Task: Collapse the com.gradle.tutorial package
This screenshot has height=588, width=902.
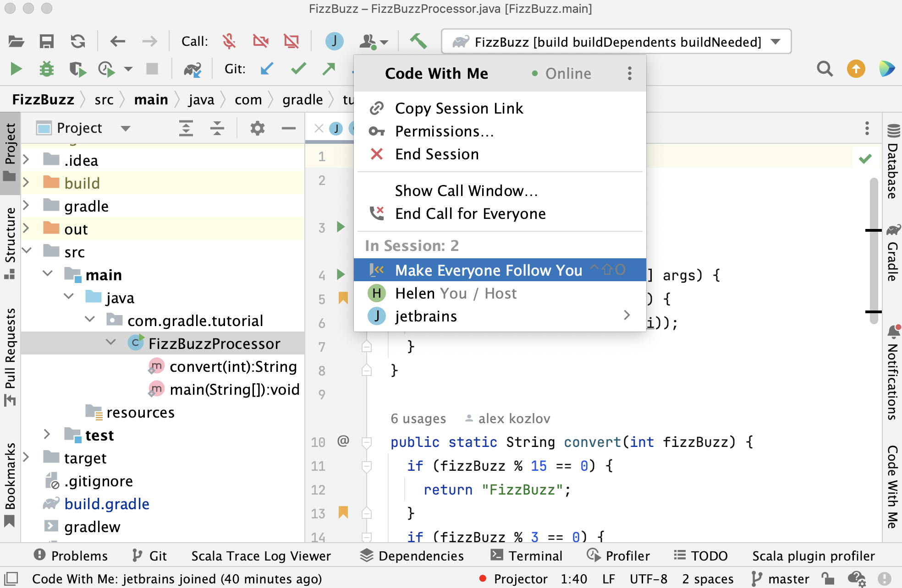Action: pos(90,320)
